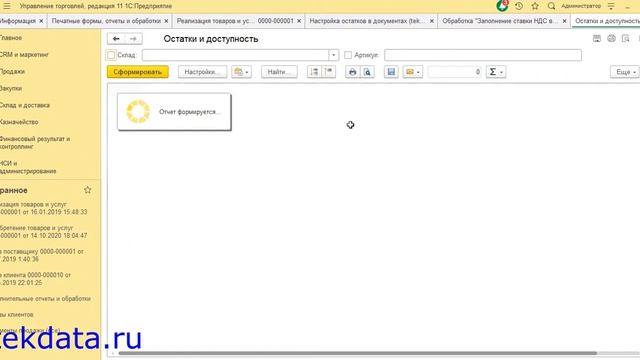640x360 pixels.
Task: Enable the Артикул filter checkbox
Action: 348,55
